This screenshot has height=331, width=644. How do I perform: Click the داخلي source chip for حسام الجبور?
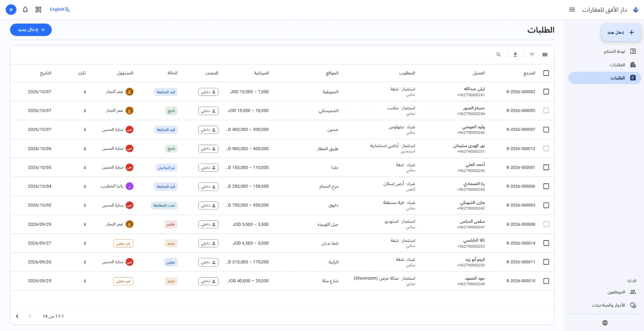pyautogui.click(x=208, y=111)
